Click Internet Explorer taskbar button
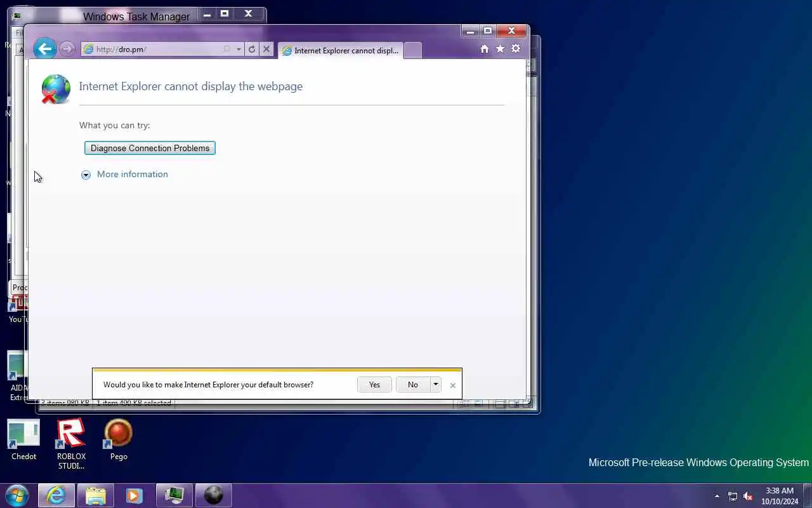The height and width of the screenshot is (508, 812). point(56,495)
